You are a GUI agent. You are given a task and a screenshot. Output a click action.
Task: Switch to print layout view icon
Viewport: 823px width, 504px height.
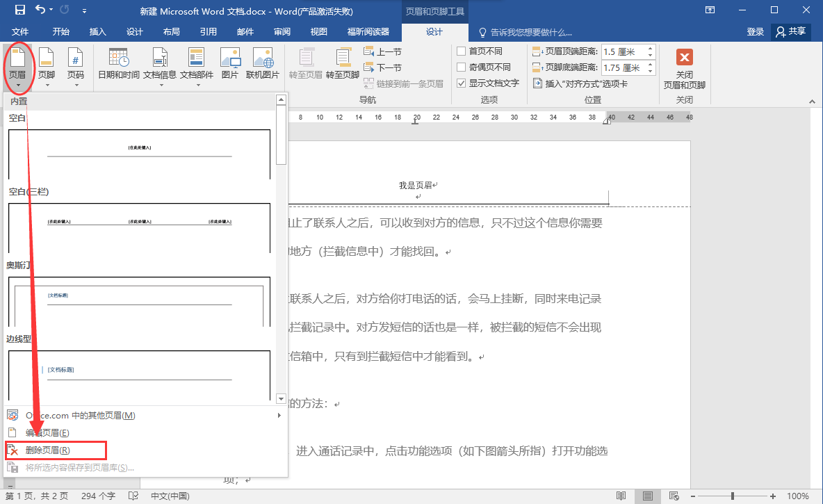[648, 496]
